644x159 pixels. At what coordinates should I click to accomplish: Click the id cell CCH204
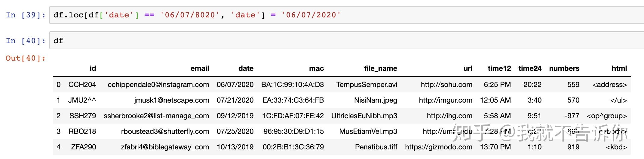click(x=82, y=85)
